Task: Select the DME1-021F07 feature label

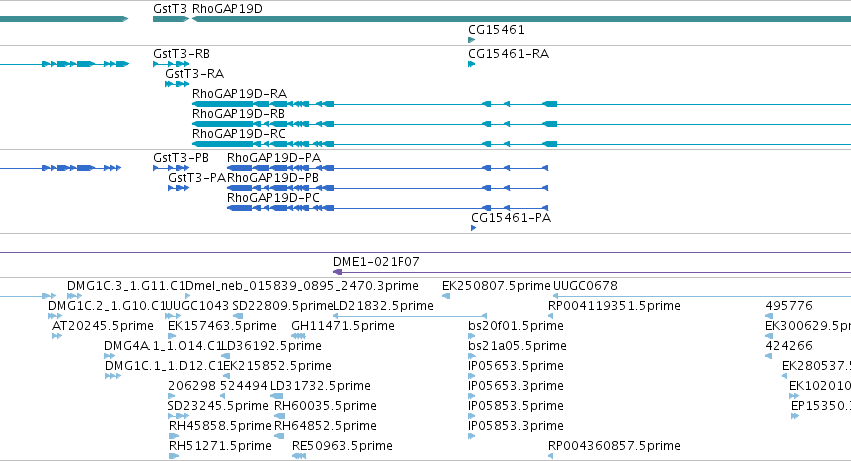Action: (x=376, y=262)
